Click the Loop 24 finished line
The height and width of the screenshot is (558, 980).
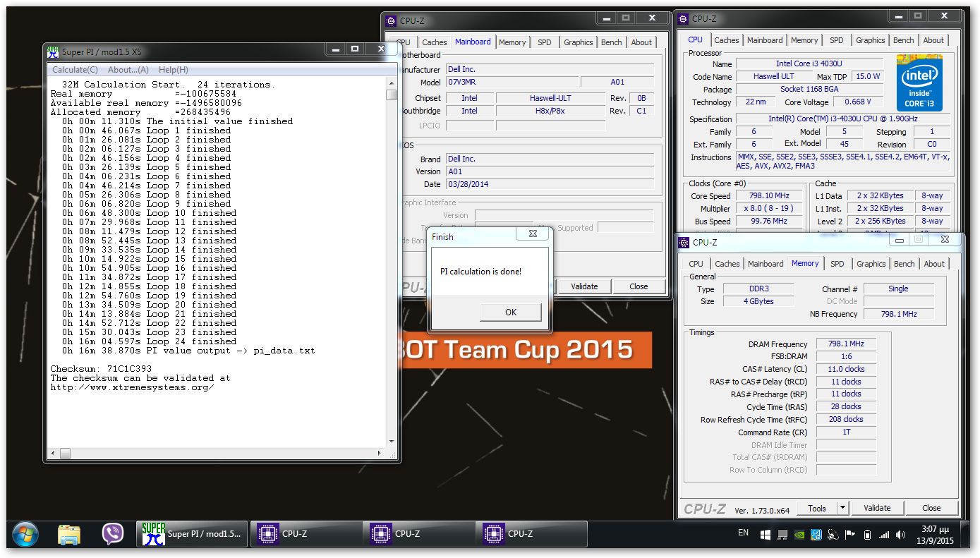pos(150,341)
